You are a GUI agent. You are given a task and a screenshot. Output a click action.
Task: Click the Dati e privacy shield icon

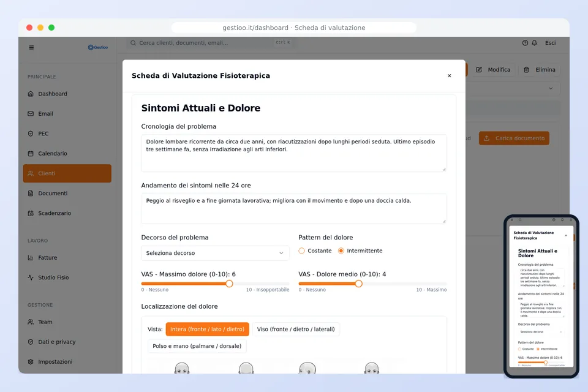pyautogui.click(x=31, y=342)
